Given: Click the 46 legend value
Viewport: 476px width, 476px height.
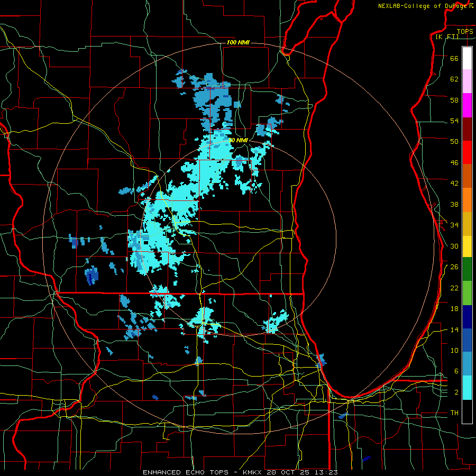Looking at the screenshot, I should [x=454, y=163].
